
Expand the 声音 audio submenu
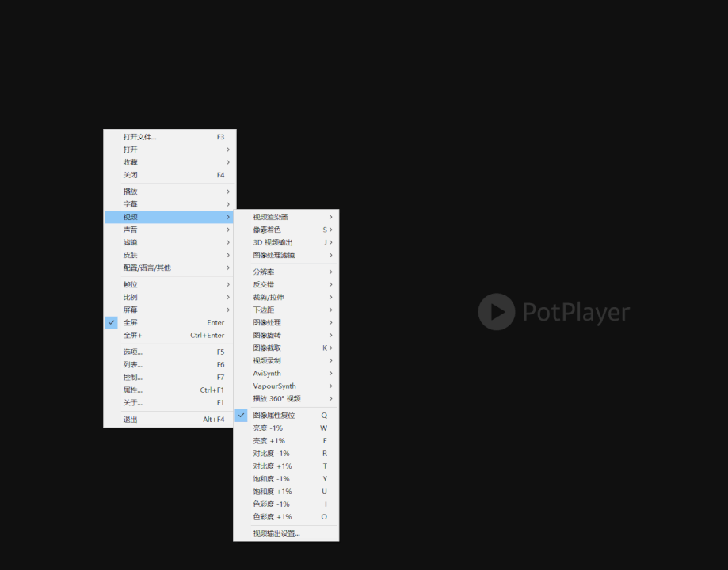click(170, 230)
